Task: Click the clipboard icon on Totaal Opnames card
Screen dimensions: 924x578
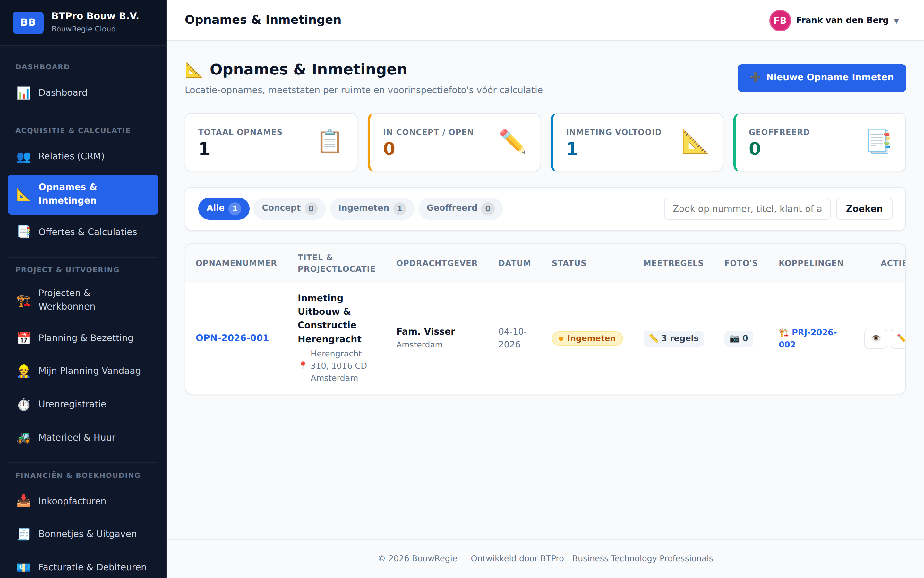Action: tap(330, 142)
